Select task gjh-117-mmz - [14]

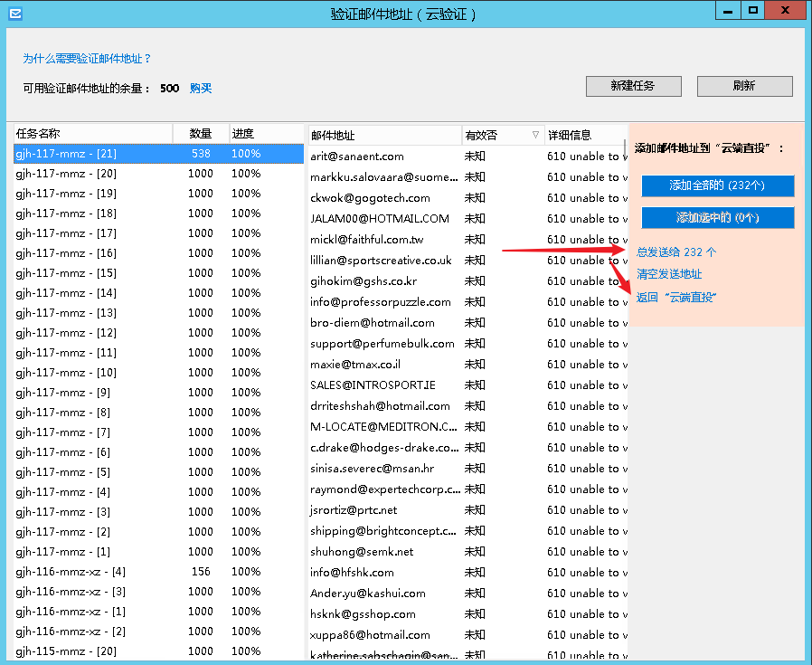(x=158, y=293)
